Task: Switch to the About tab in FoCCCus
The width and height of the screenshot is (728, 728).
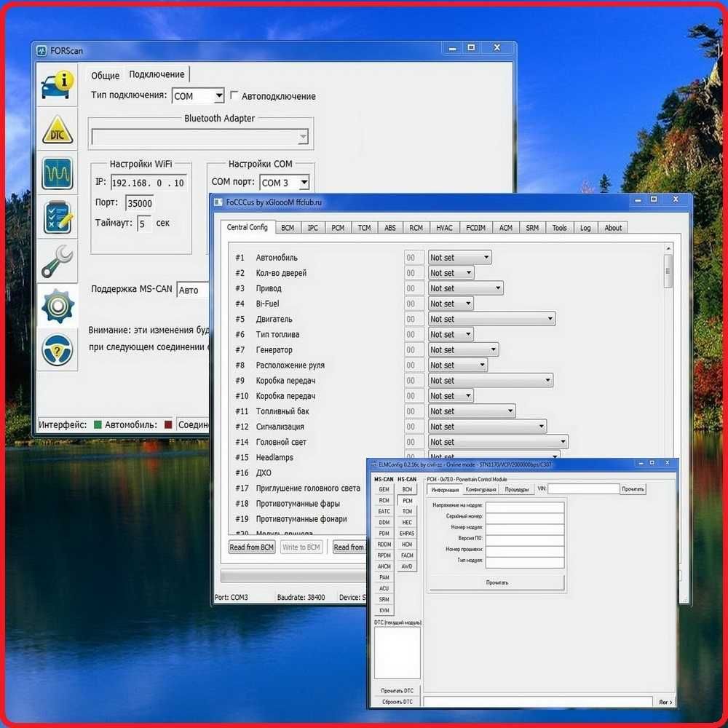Action: [x=613, y=228]
